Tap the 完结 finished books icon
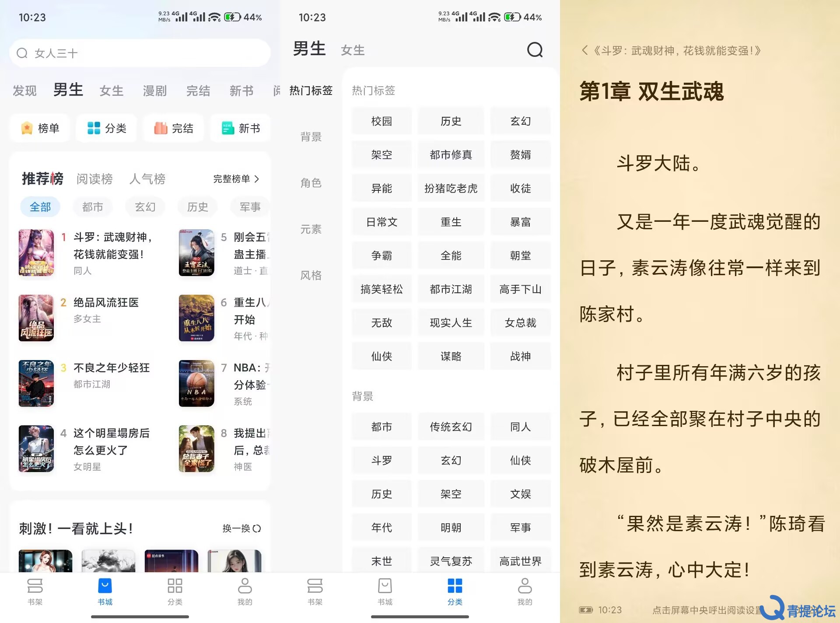The width and height of the screenshot is (840, 623). 174,128
